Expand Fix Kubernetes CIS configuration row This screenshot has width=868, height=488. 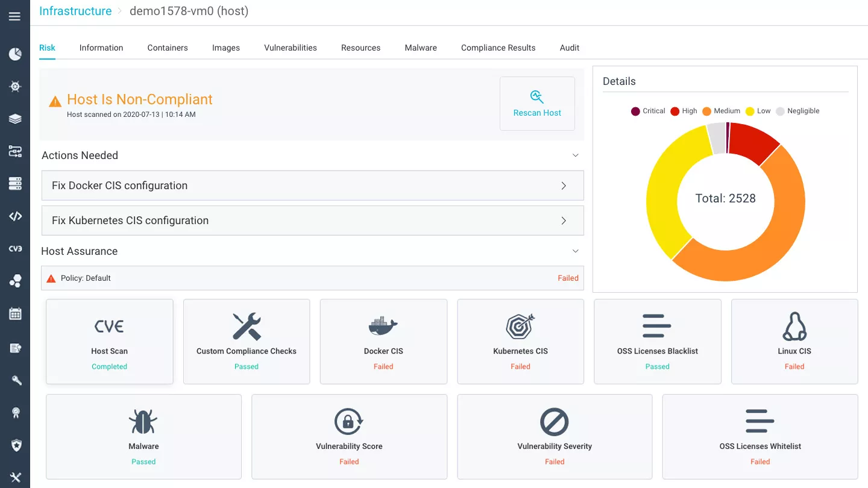[313, 221]
